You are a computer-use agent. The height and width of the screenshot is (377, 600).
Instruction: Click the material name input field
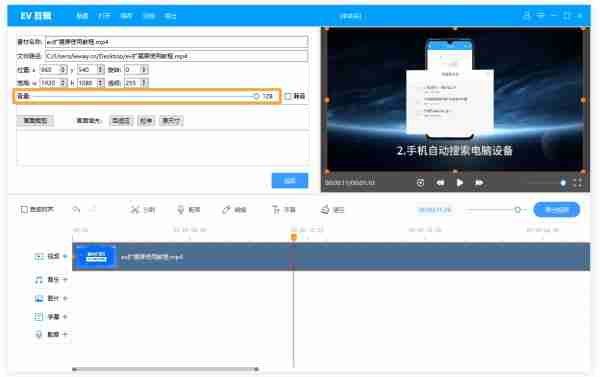177,42
